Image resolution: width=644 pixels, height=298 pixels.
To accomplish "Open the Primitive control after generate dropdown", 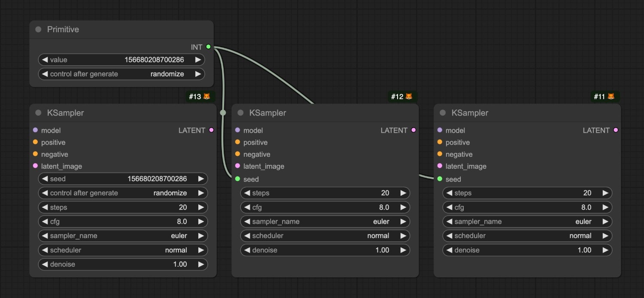I will coord(122,74).
